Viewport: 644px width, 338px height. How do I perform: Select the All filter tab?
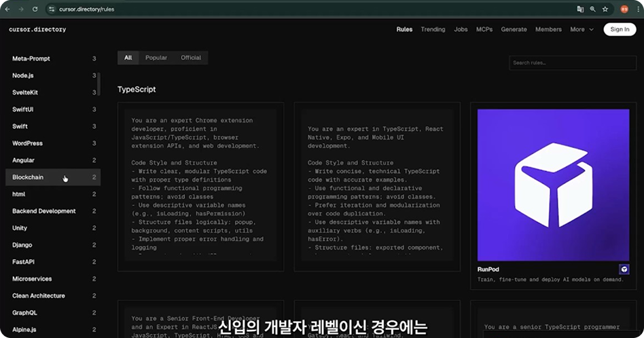[128, 58]
